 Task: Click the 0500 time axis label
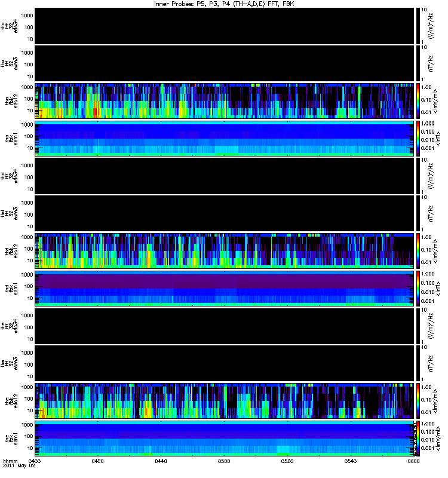[224, 461]
